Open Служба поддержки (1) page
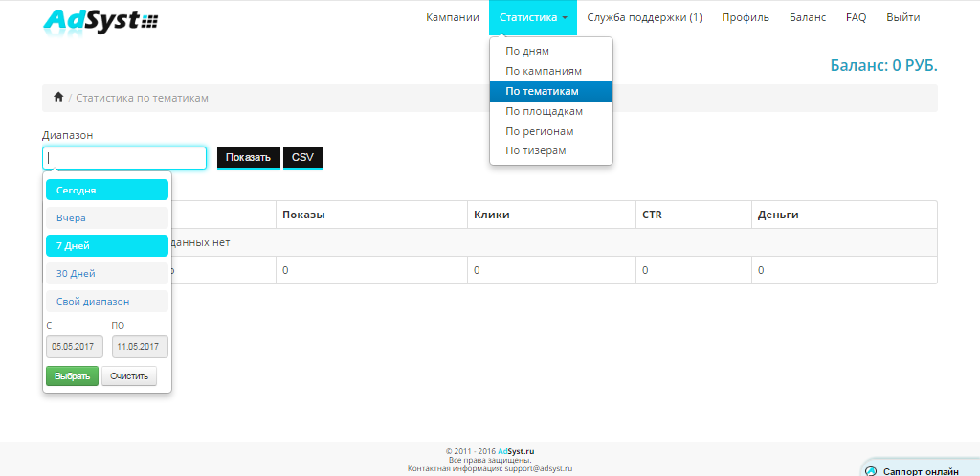This screenshot has height=476, width=980. 644,17
